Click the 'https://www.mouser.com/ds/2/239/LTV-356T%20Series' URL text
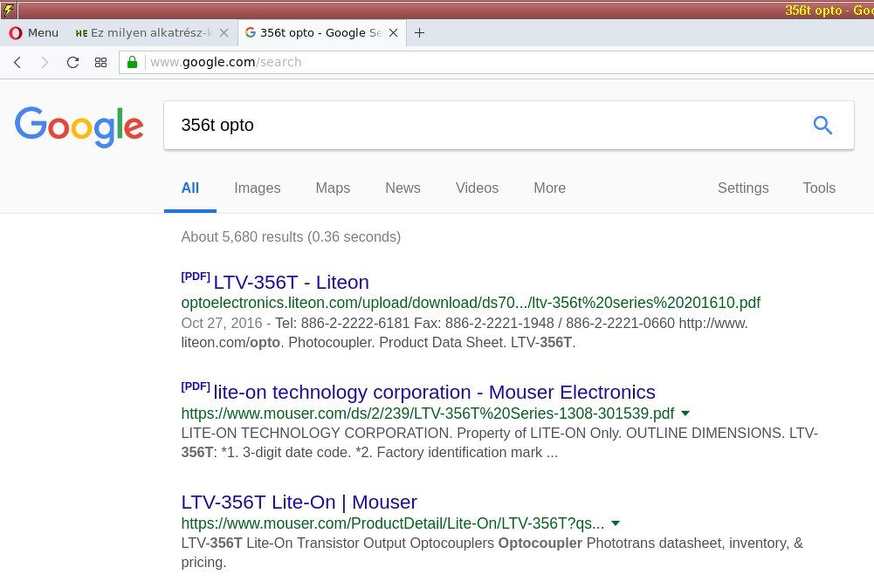The height and width of the screenshot is (588, 874). 428,414
